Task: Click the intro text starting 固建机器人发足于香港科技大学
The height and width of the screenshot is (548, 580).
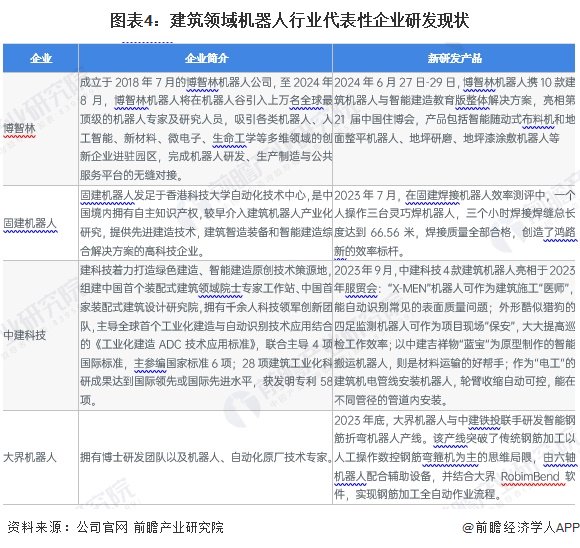Action: 206,223
